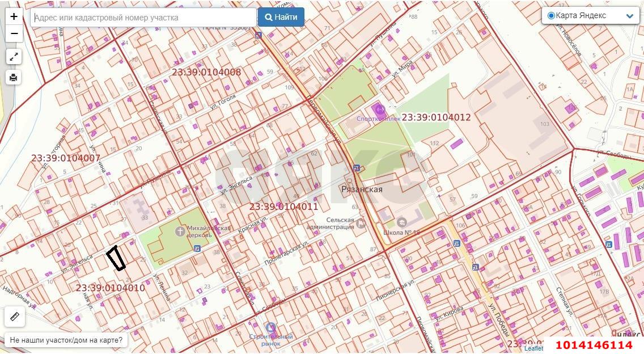
Task: Click cadastral block label 23:39:0104008
Action: click(206, 72)
